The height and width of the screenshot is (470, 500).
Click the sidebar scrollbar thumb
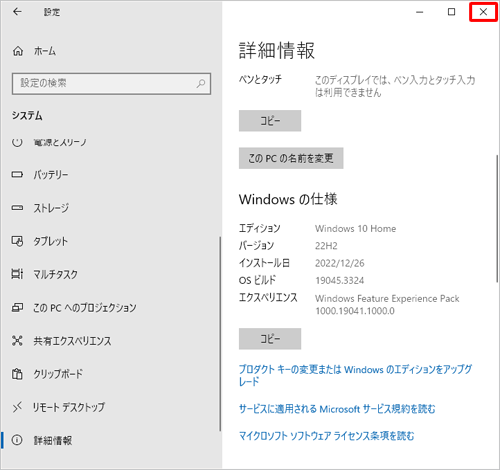coord(220,334)
